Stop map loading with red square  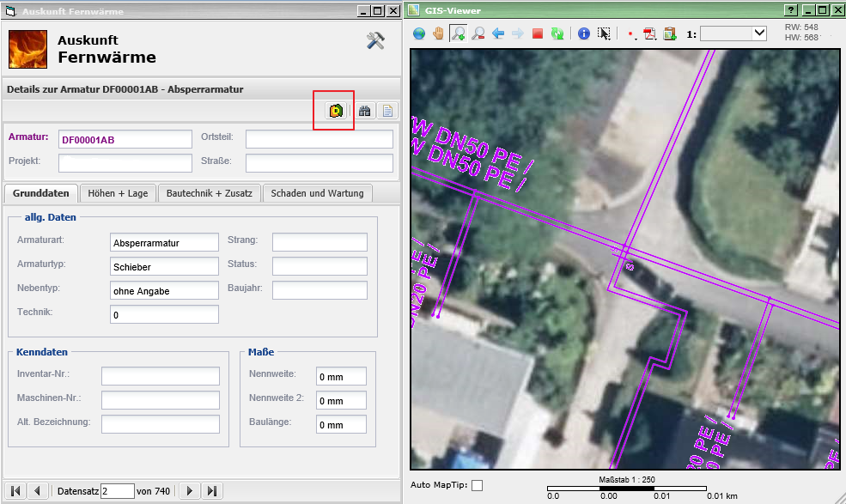[x=538, y=33]
